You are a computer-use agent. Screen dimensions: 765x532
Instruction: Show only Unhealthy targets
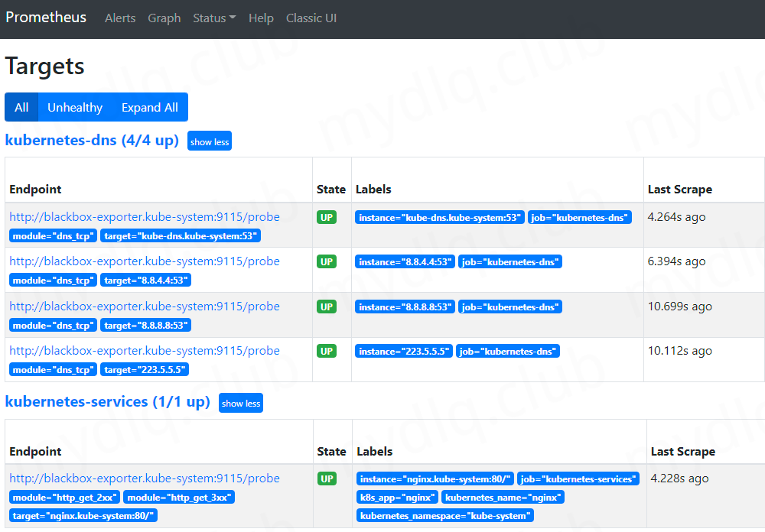pyautogui.click(x=75, y=107)
